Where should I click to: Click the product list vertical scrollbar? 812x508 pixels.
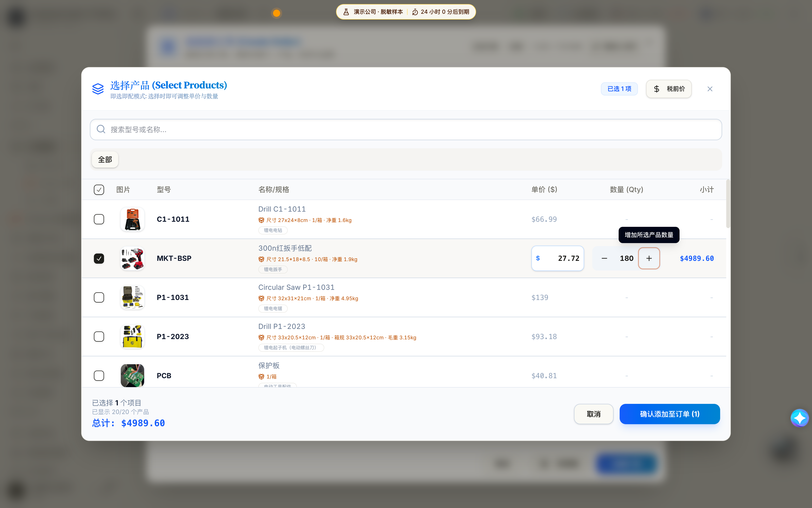click(728, 204)
